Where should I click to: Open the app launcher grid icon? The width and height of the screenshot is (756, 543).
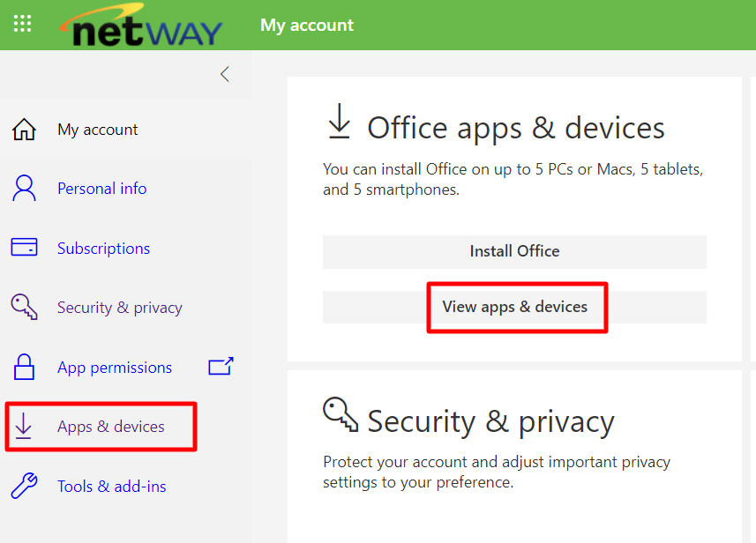[23, 25]
